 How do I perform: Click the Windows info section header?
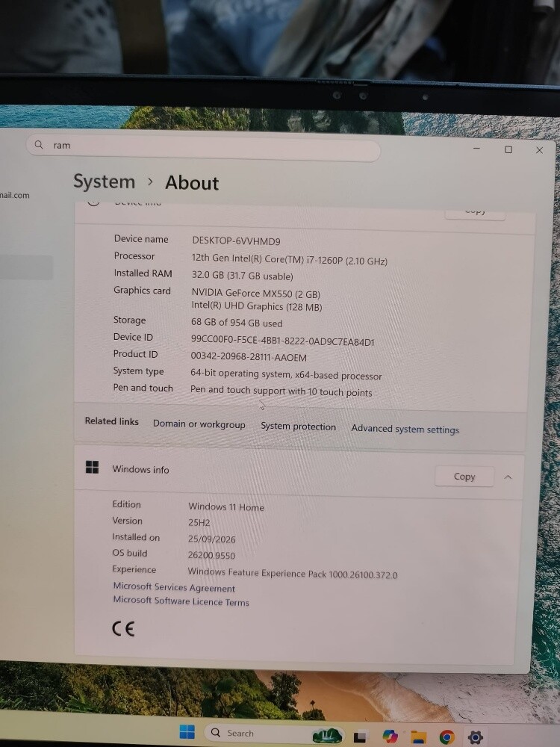point(299,473)
